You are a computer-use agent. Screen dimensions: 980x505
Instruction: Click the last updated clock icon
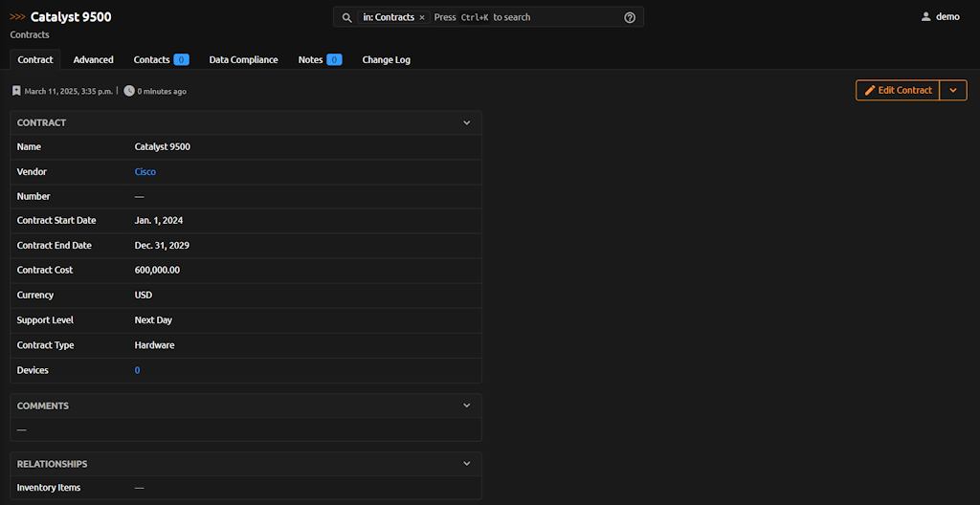129,91
